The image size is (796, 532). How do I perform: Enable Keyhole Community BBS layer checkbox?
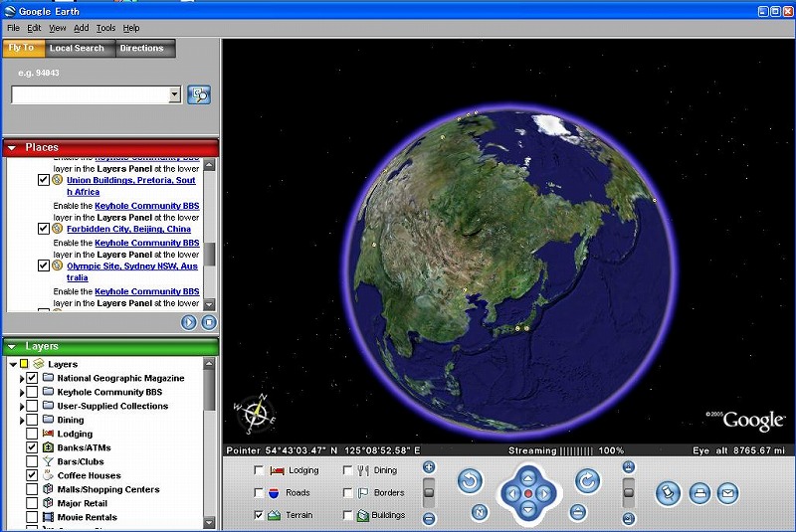pos(32,392)
